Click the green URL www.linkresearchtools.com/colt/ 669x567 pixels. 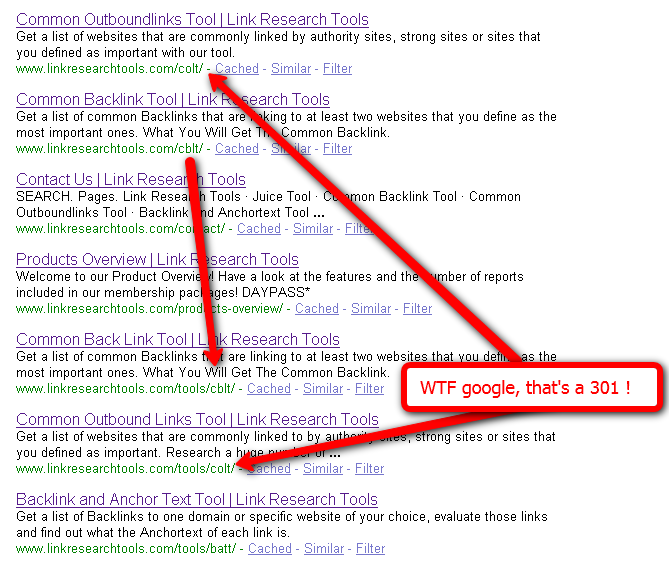pyautogui.click(x=110, y=68)
